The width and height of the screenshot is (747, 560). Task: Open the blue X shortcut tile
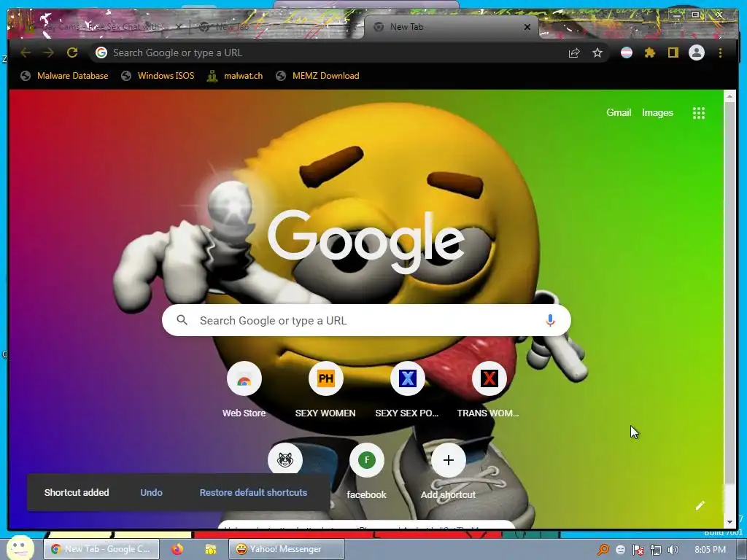pos(407,390)
